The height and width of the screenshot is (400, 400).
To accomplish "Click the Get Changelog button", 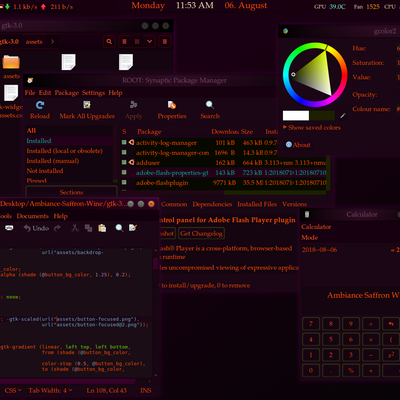I will click(201, 233).
